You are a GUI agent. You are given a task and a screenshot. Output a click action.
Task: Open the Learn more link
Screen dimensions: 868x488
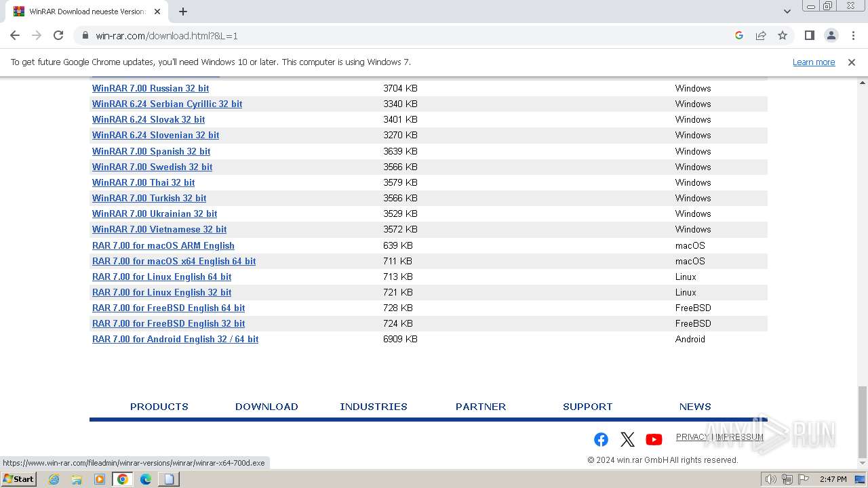pos(814,62)
